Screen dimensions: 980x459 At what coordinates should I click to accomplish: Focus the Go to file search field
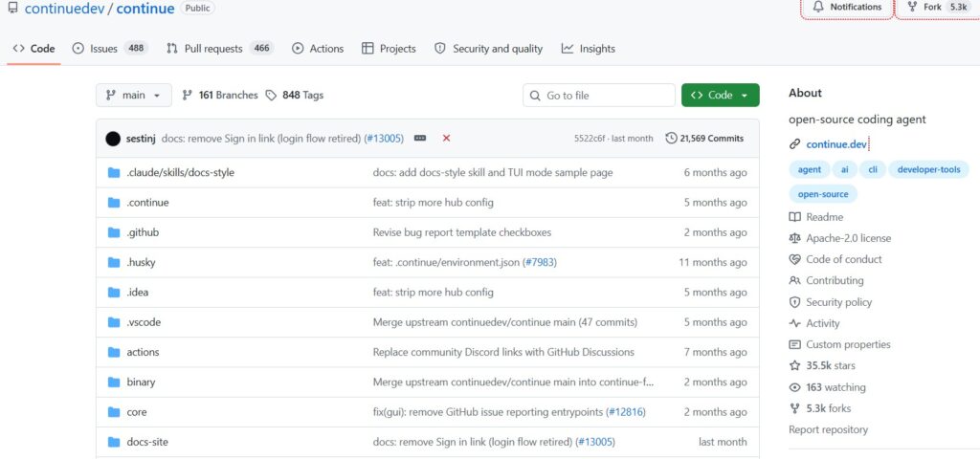(599, 95)
